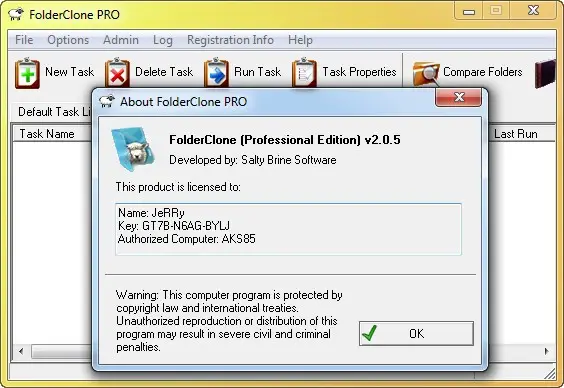This screenshot has width=564, height=388.
Task: Click the horizontal scrollbar right arrow
Action: [x=547, y=351]
